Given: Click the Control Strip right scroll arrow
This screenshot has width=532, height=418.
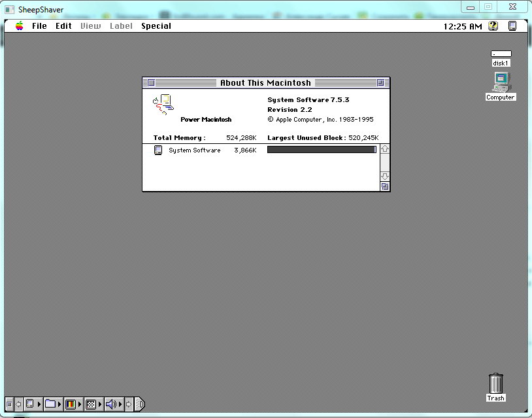Looking at the screenshot, I should (129, 404).
